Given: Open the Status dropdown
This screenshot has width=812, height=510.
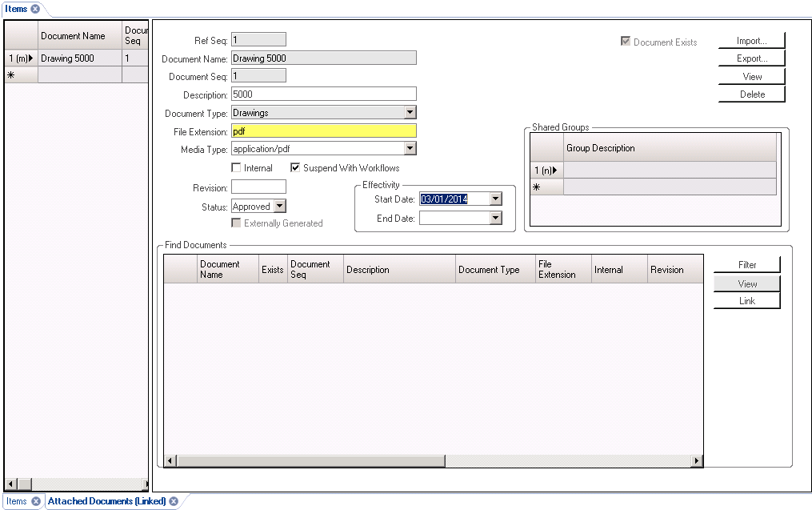Looking at the screenshot, I should [x=279, y=207].
